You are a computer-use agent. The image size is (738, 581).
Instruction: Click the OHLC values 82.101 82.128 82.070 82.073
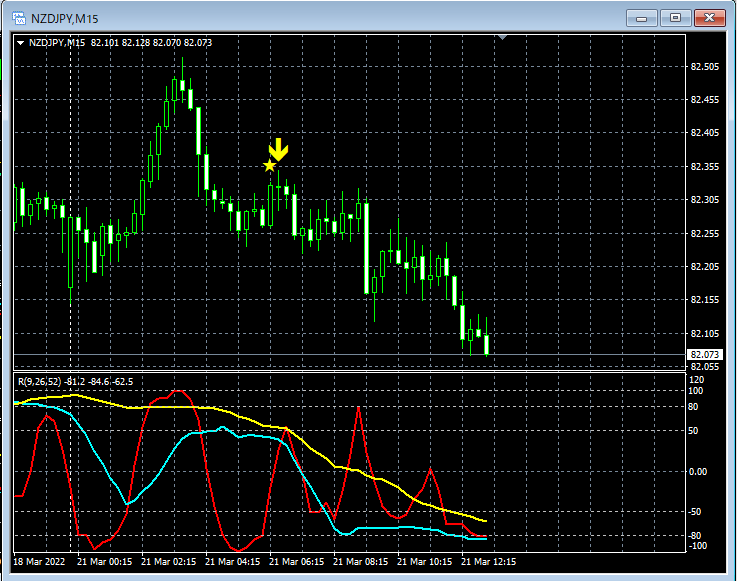click(151, 43)
